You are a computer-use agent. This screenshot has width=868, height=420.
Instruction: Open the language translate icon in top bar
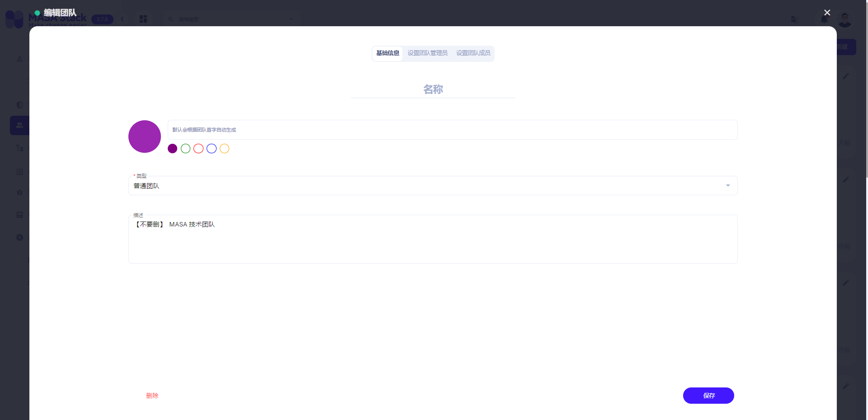tap(794, 20)
